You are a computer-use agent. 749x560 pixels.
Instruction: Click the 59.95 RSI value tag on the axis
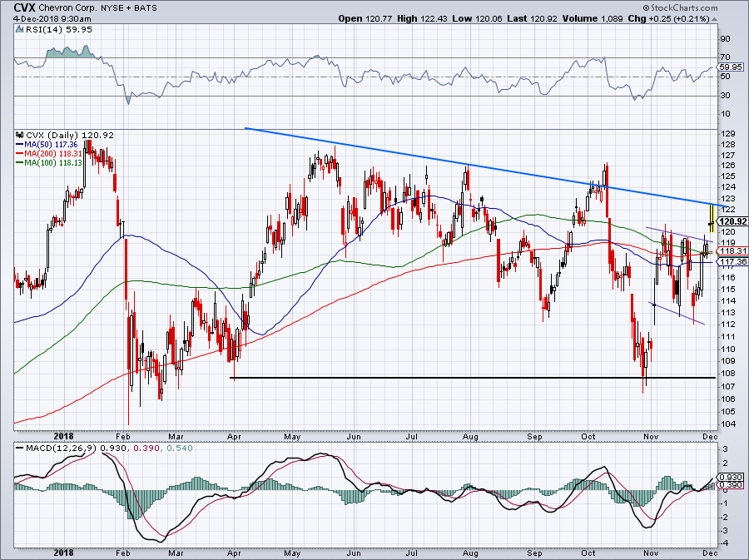[731, 67]
